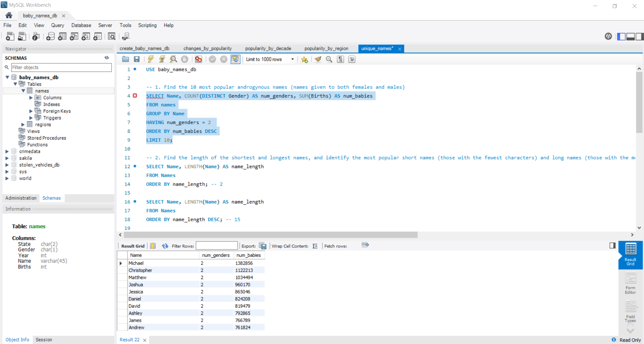Viewport: 644px width, 344px height.
Task: Click the Beautify query broom icon
Action: pyautogui.click(x=318, y=59)
